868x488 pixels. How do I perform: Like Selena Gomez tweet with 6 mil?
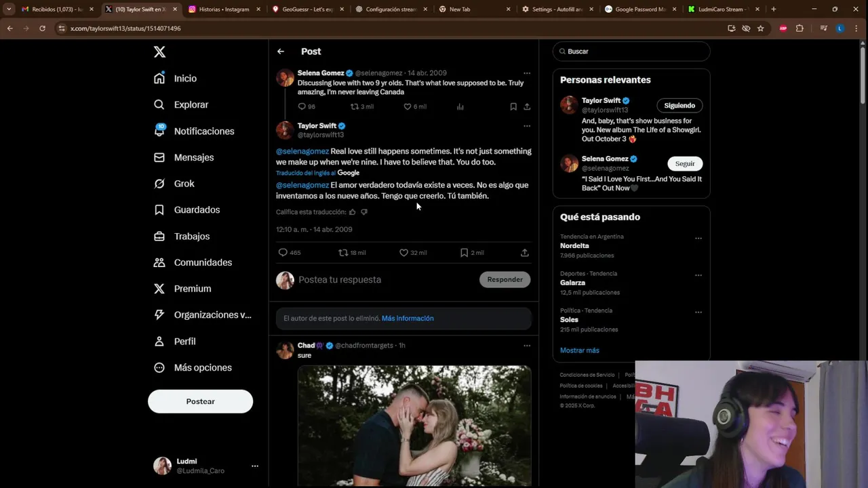pyautogui.click(x=415, y=106)
